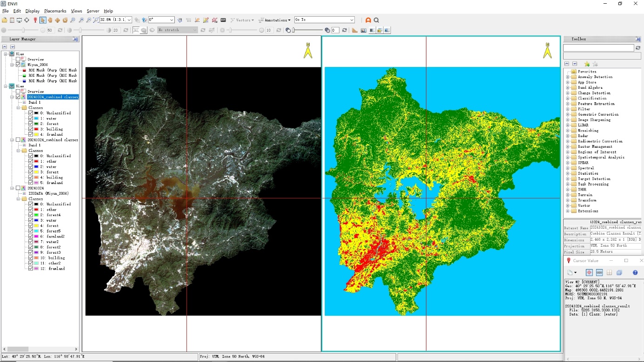Activate the Select arrow tool
This screenshot has width=644, height=362.
coord(43,20)
